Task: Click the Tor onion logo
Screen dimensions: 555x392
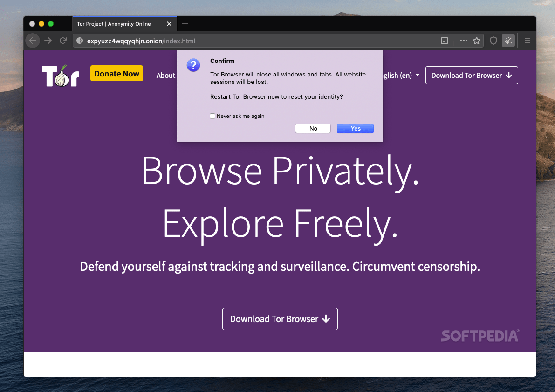Action: 61,76
